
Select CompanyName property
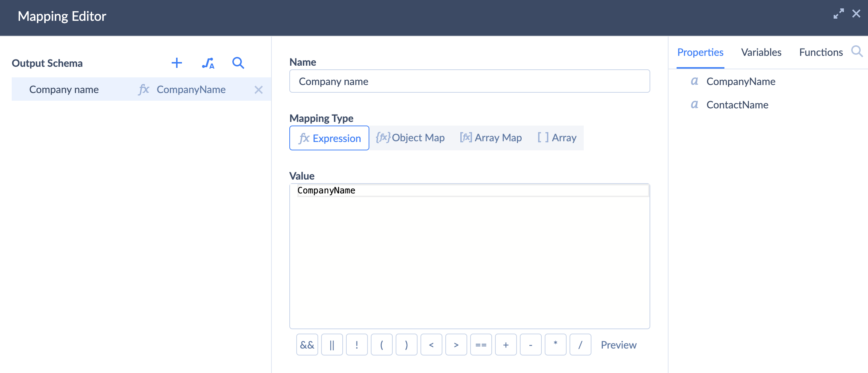[741, 81]
